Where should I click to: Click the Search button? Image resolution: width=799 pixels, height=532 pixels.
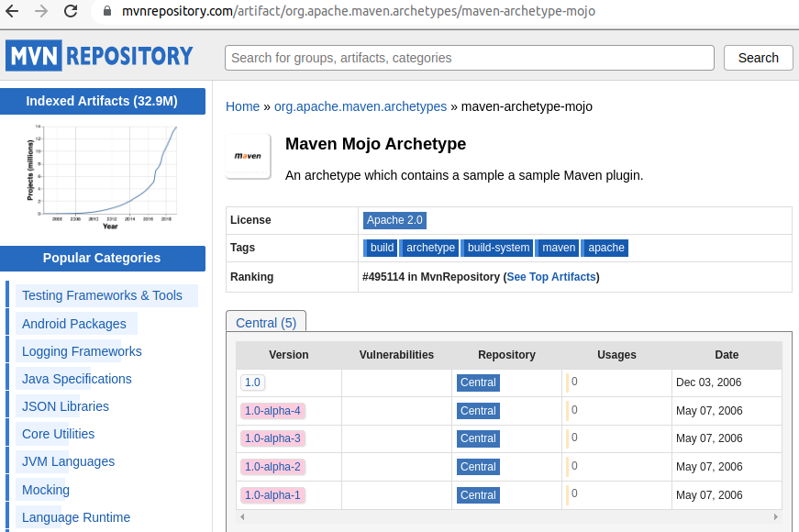tap(758, 57)
